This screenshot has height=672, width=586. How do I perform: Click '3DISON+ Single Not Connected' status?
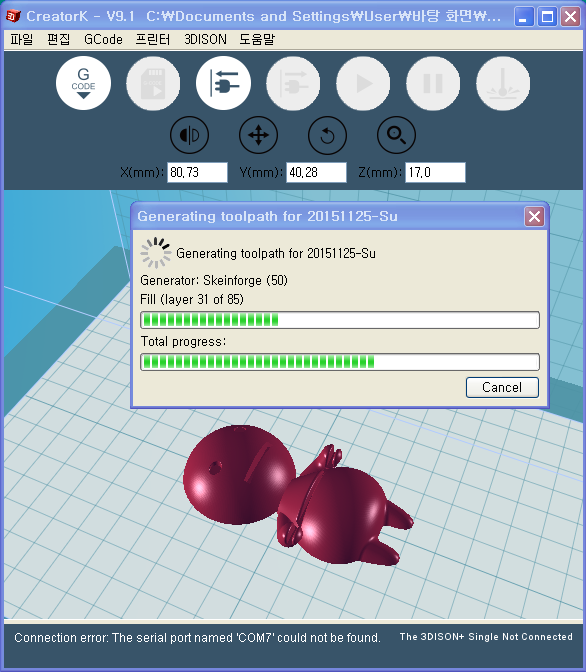[486, 637]
